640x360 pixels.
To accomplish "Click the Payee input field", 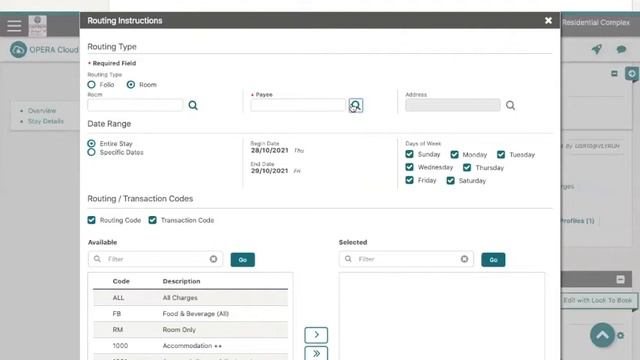I will [298, 105].
